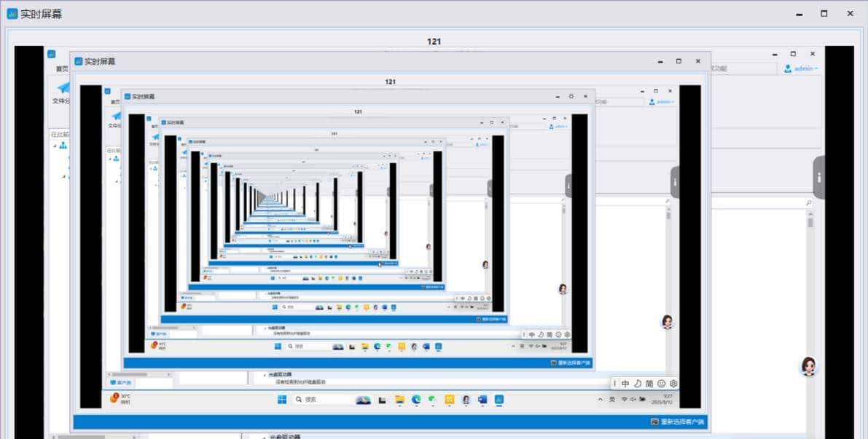Open Microsoft Edge from the largest taskbar
The width and height of the screenshot is (868, 439).
[x=416, y=400]
